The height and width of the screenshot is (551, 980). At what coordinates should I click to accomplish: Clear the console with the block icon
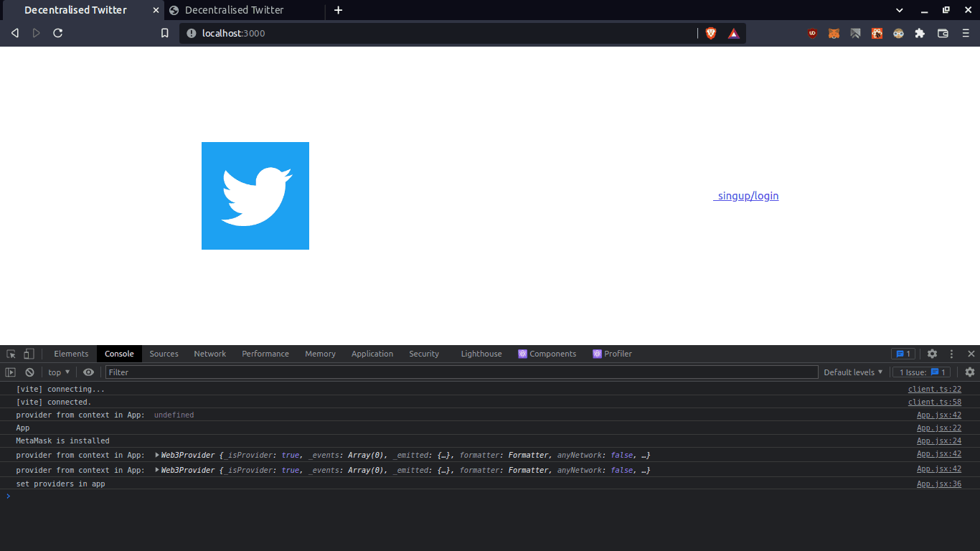(x=29, y=372)
